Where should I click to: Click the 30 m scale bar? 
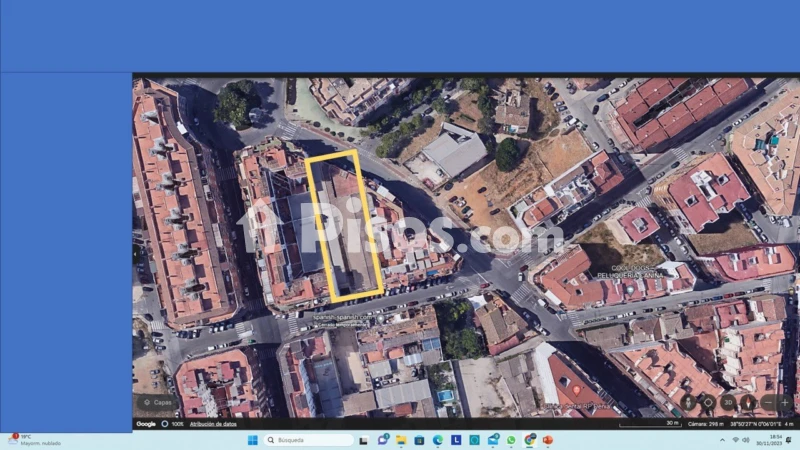point(649,424)
